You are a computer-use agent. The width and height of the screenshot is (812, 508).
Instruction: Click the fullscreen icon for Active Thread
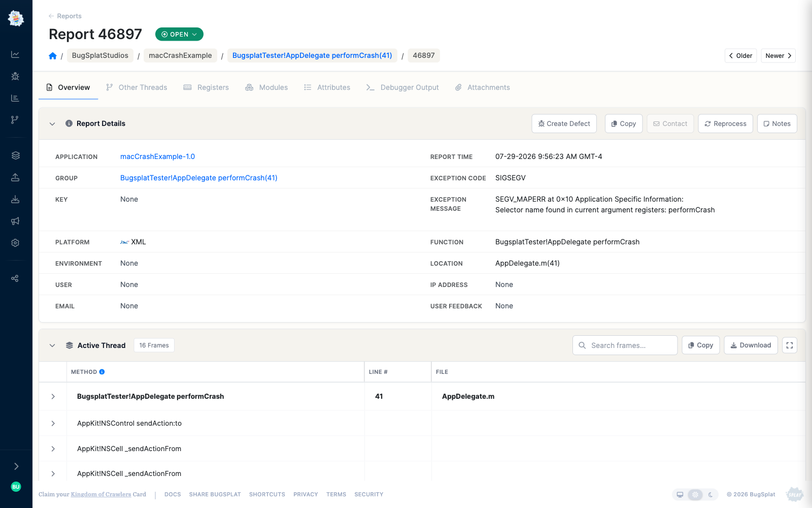click(790, 345)
